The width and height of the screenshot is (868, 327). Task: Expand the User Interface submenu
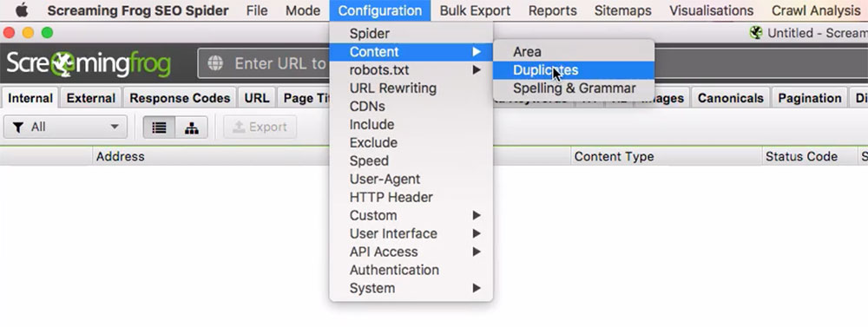[x=411, y=233]
